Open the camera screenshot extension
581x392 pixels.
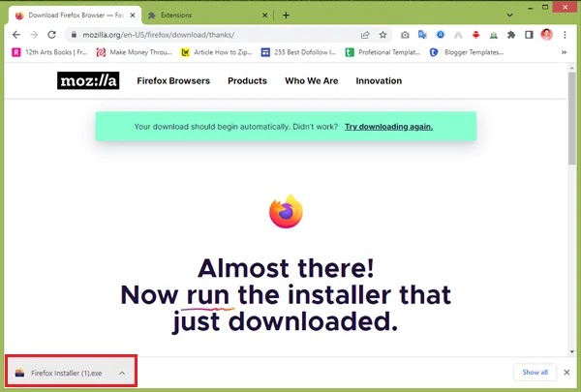tap(405, 35)
